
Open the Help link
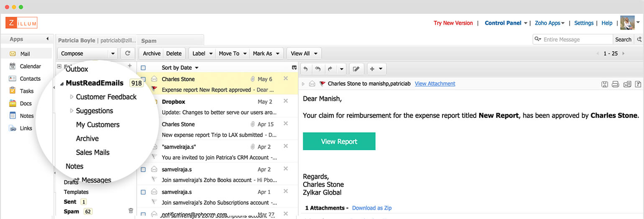(x=607, y=23)
